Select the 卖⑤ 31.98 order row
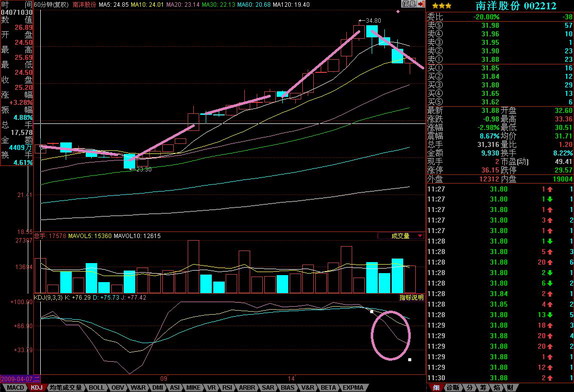This screenshot has height=392, width=574. pos(500,26)
